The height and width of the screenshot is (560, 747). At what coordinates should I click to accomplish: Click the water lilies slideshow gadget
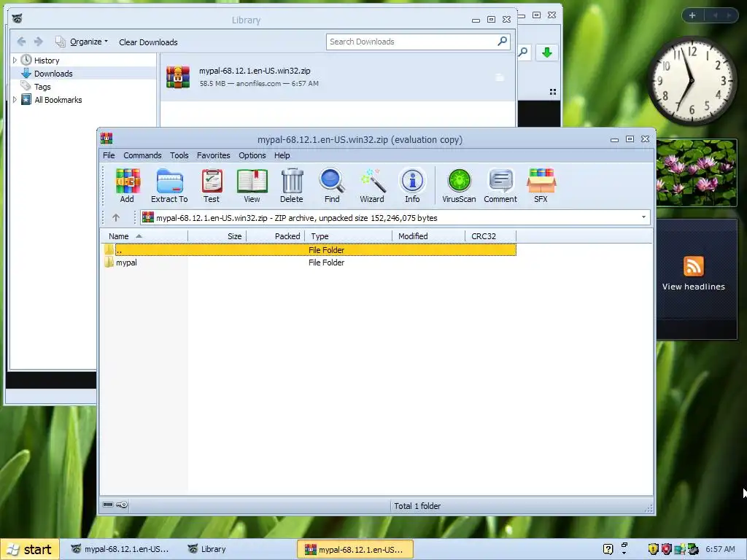[x=697, y=172]
